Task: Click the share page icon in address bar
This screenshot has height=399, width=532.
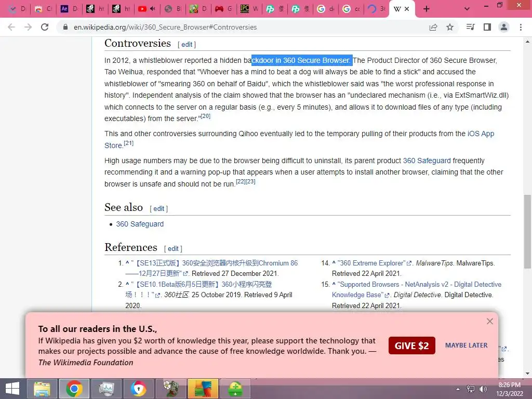Action: point(433,27)
